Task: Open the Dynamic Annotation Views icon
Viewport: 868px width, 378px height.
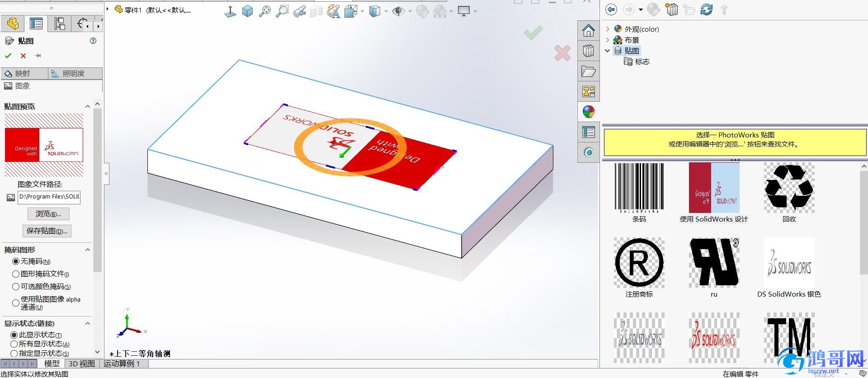Action: (333, 11)
